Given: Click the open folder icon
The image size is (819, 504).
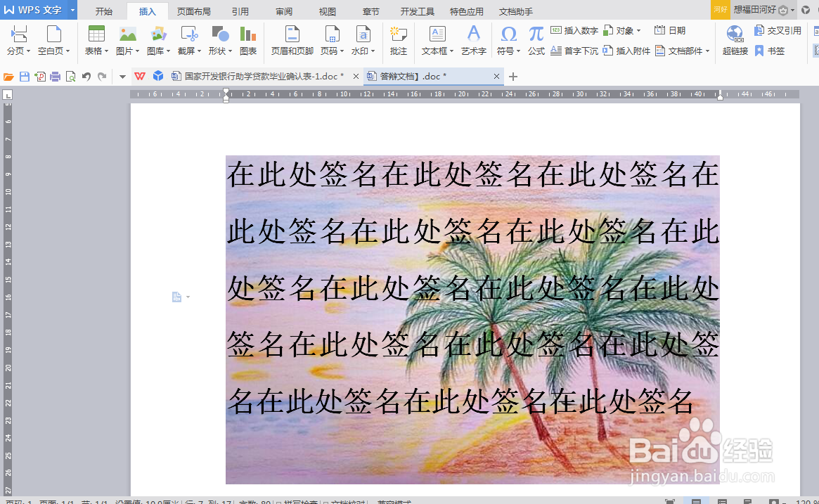Looking at the screenshot, I should click(x=8, y=77).
